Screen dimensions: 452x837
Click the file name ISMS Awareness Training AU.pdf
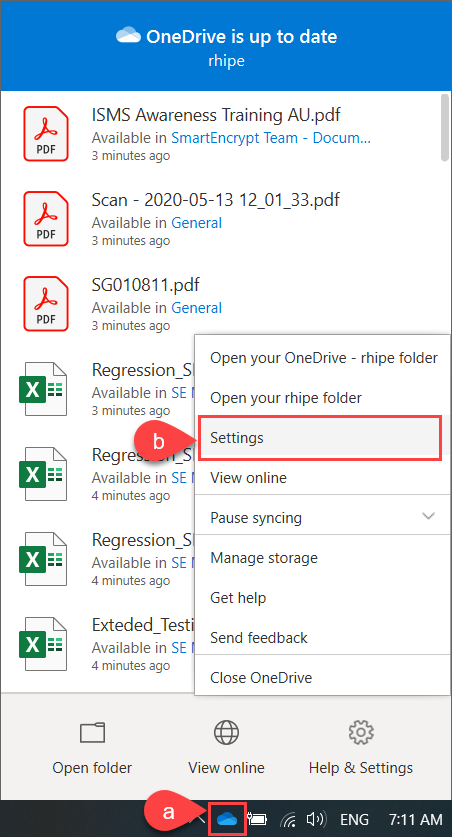click(x=216, y=115)
